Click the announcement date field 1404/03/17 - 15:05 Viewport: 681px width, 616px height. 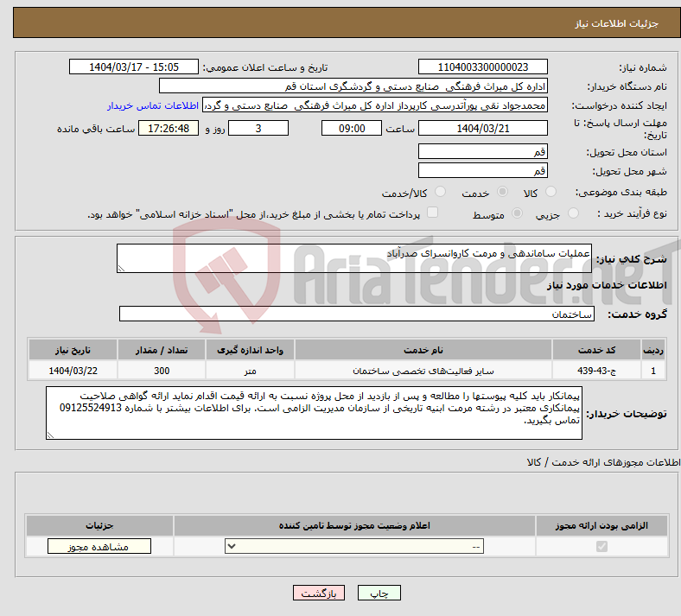pyautogui.click(x=134, y=67)
